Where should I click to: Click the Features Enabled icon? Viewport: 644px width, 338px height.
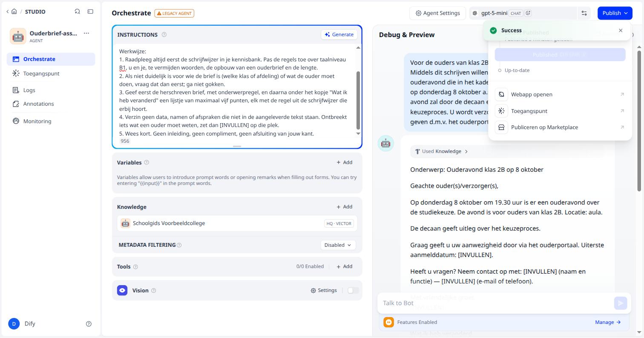[x=388, y=322]
